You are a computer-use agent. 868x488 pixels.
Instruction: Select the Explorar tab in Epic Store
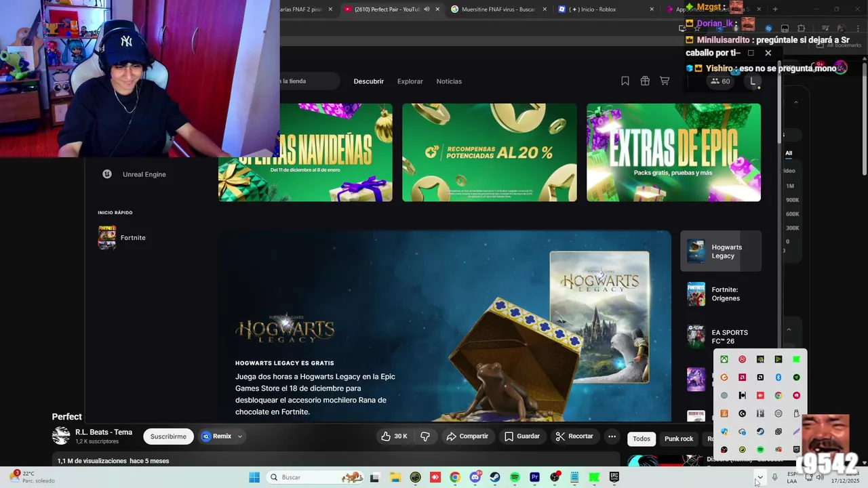click(410, 81)
